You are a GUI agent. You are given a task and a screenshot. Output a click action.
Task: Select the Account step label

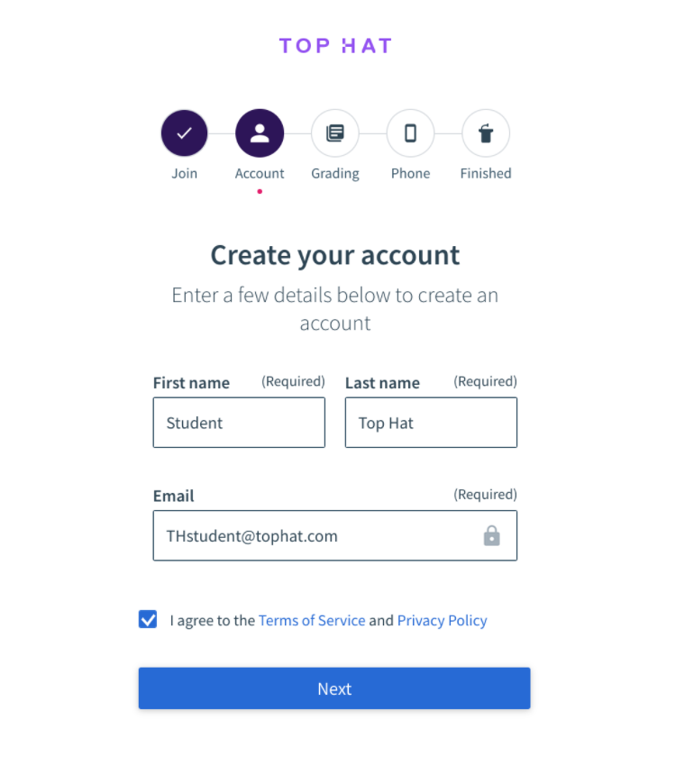pyautogui.click(x=260, y=174)
